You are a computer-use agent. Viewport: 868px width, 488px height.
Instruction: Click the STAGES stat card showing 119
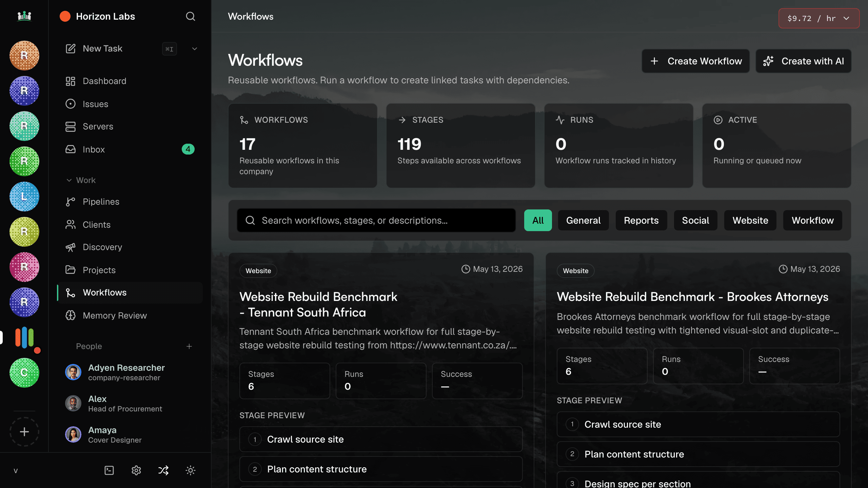click(460, 146)
